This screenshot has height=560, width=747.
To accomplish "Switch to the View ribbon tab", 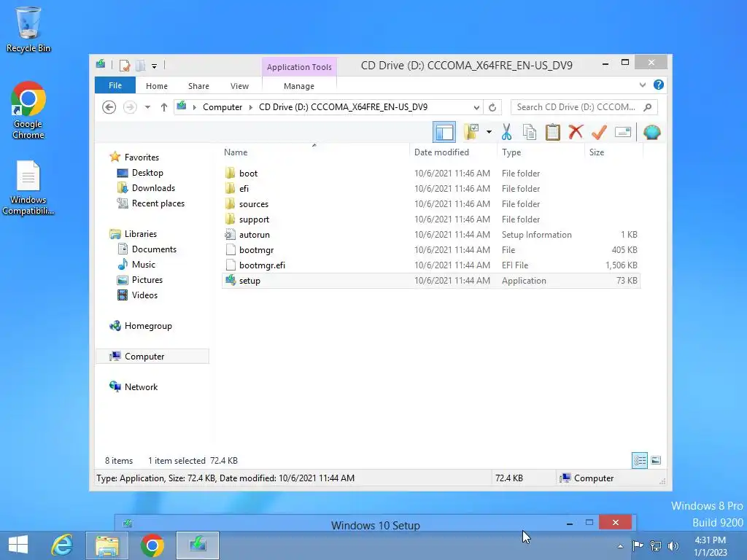I will (x=239, y=86).
